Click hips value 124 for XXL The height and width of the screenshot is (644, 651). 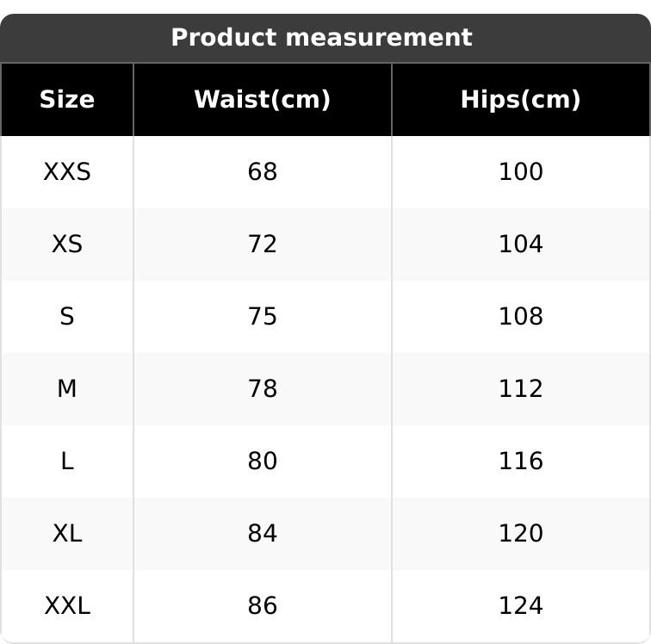(521, 606)
